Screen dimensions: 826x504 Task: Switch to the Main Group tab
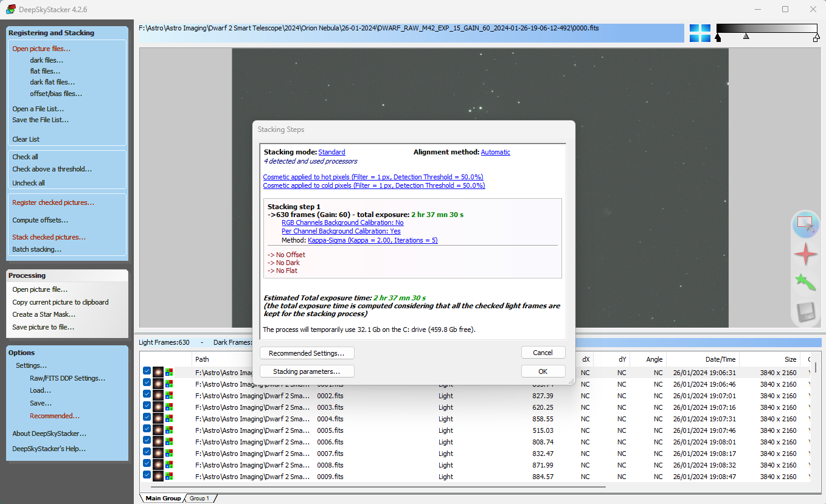coord(163,498)
